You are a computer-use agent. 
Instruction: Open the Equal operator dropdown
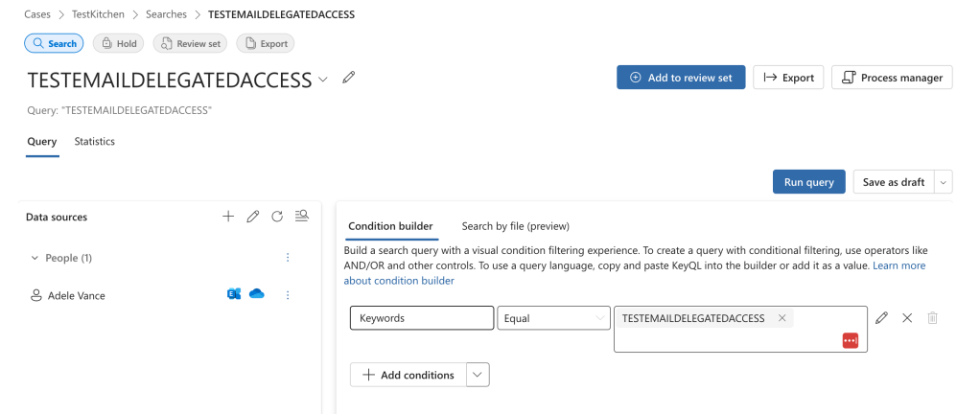553,318
